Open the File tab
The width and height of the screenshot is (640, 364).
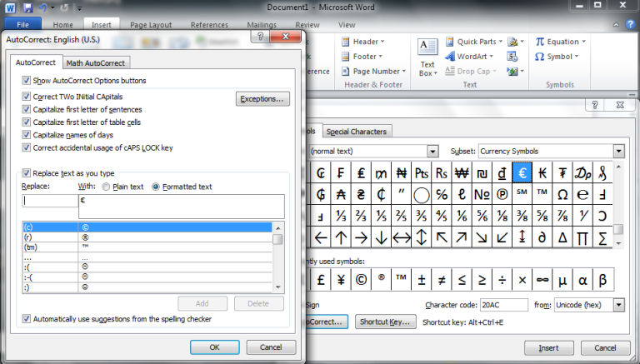point(22,24)
